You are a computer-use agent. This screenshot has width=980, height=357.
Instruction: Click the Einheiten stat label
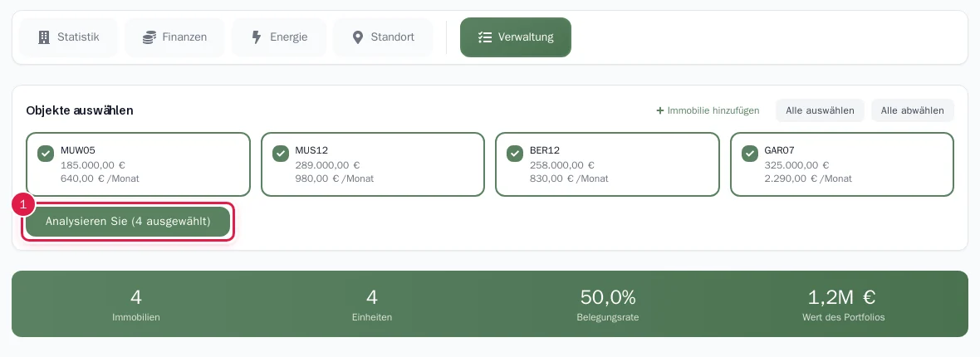click(372, 317)
